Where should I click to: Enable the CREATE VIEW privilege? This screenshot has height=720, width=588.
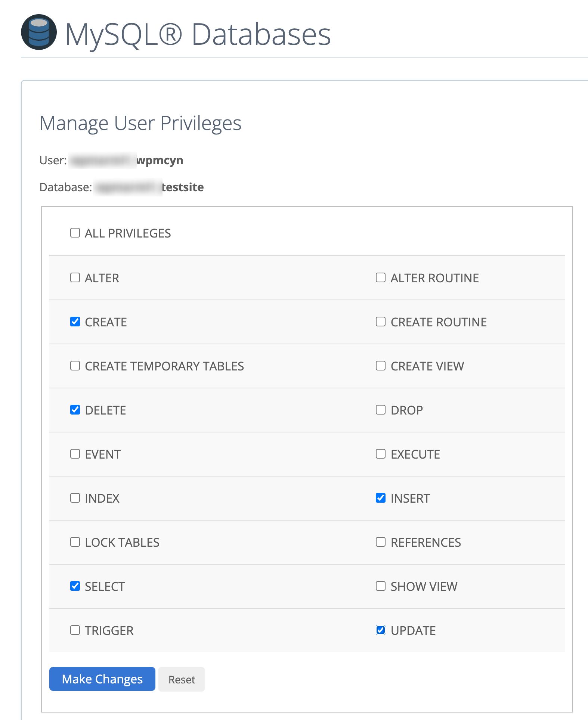(380, 365)
